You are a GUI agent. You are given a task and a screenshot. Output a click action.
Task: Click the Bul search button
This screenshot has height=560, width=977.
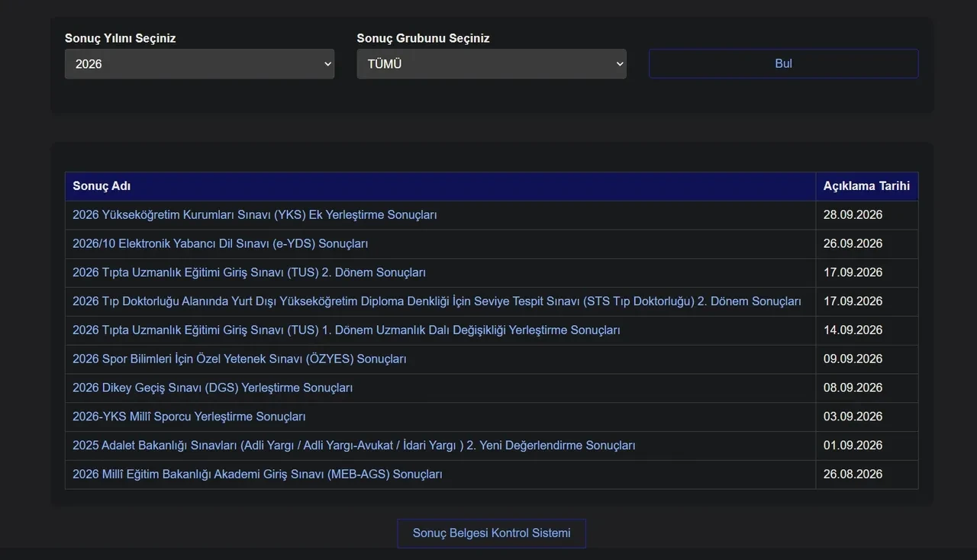784,63
